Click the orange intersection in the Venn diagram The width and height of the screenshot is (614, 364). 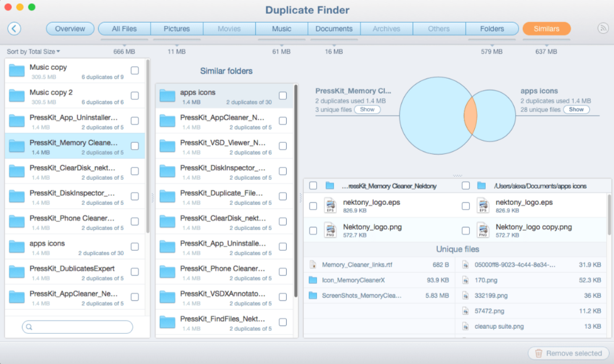tap(471, 116)
